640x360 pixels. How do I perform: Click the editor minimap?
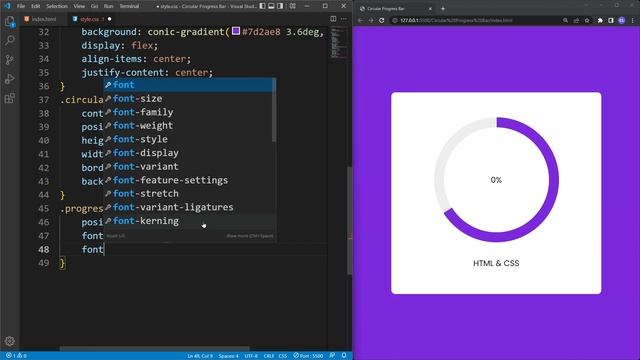coord(338,43)
